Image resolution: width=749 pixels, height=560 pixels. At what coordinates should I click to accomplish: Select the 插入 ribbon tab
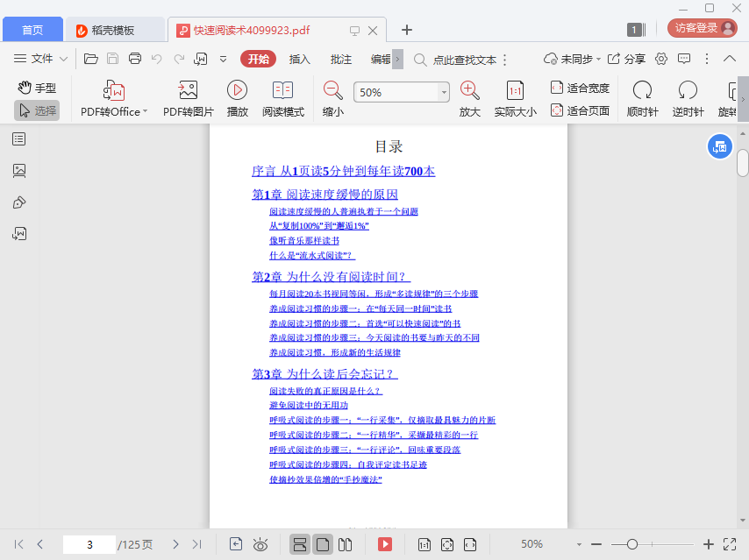point(299,60)
